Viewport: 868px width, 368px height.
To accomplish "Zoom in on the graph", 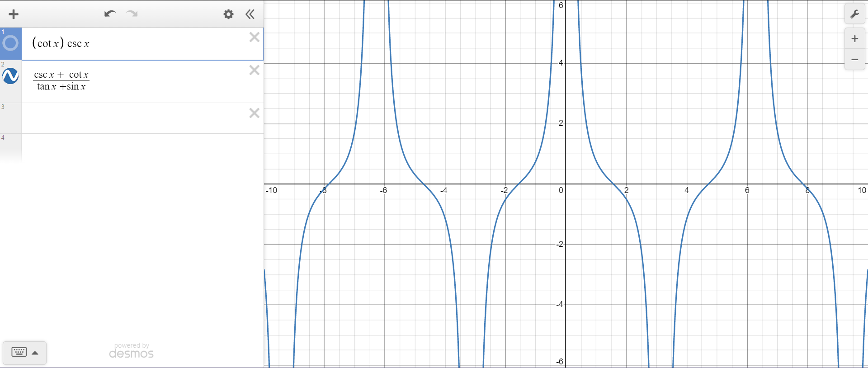I will [855, 39].
